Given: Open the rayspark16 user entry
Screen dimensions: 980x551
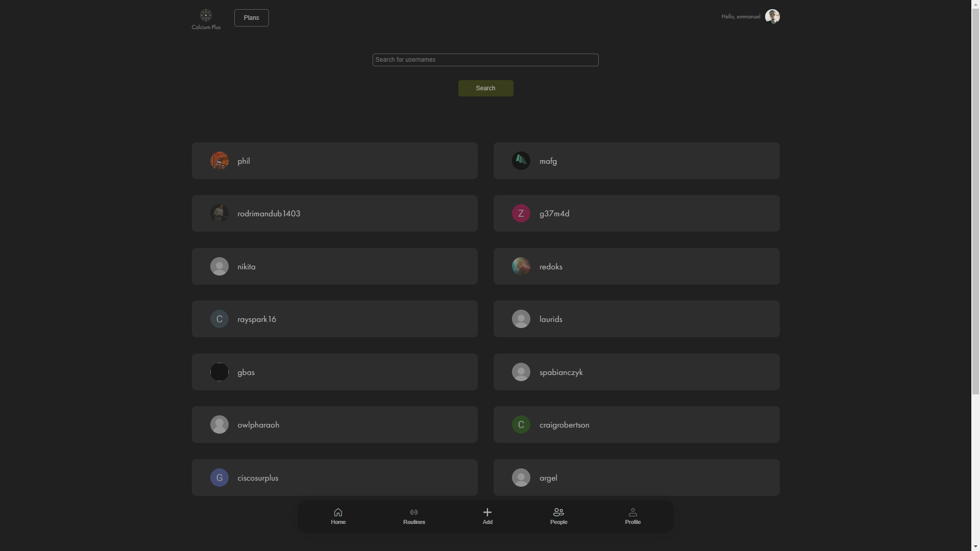Looking at the screenshot, I should coord(334,319).
